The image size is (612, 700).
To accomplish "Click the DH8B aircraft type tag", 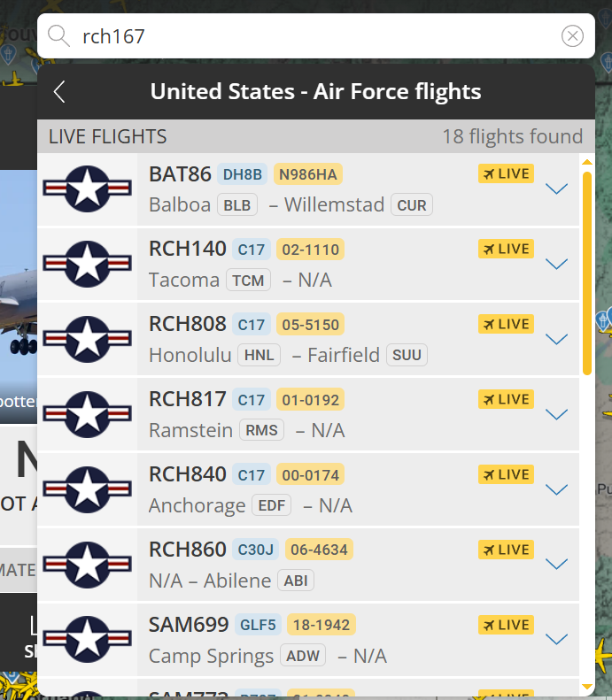I will pyautogui.click(x=242, y=174).
